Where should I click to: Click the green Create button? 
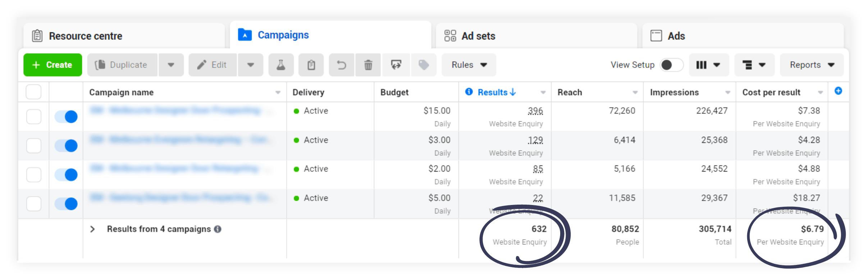click(52, 65)
